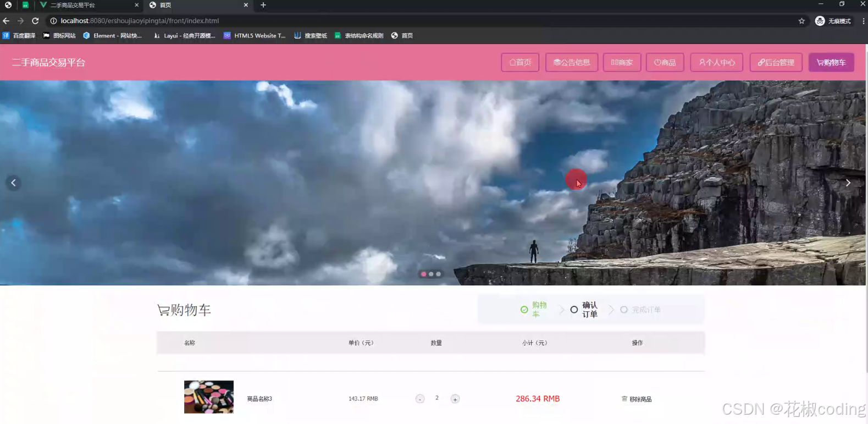Decrease quantity of 商品名称3
The image size is (868, 424).
click(x=420, y=399)
